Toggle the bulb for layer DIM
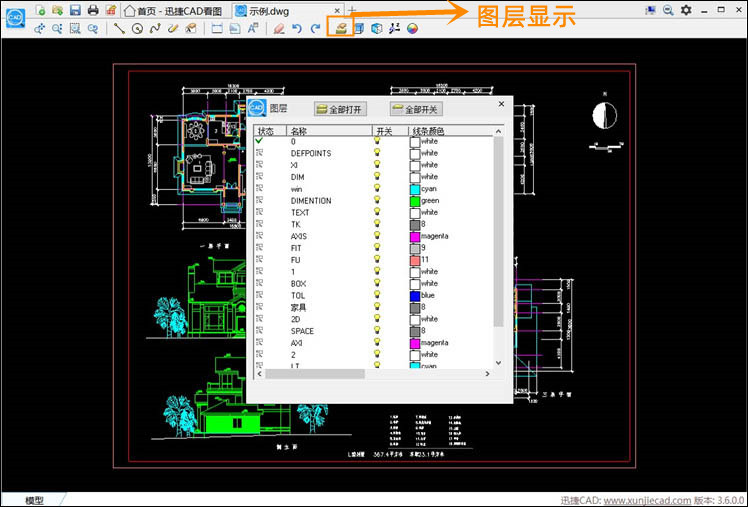Viewport: 748px width, 507px height. point(377,176)
